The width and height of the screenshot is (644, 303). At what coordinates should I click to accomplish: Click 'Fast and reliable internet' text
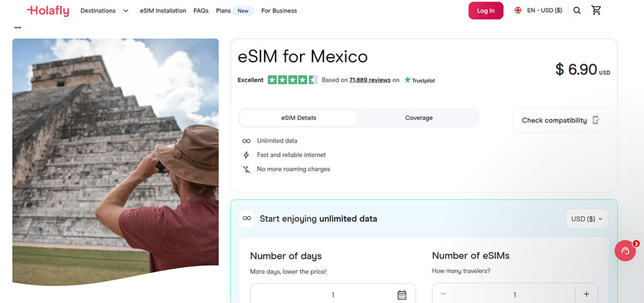[291, 155]
